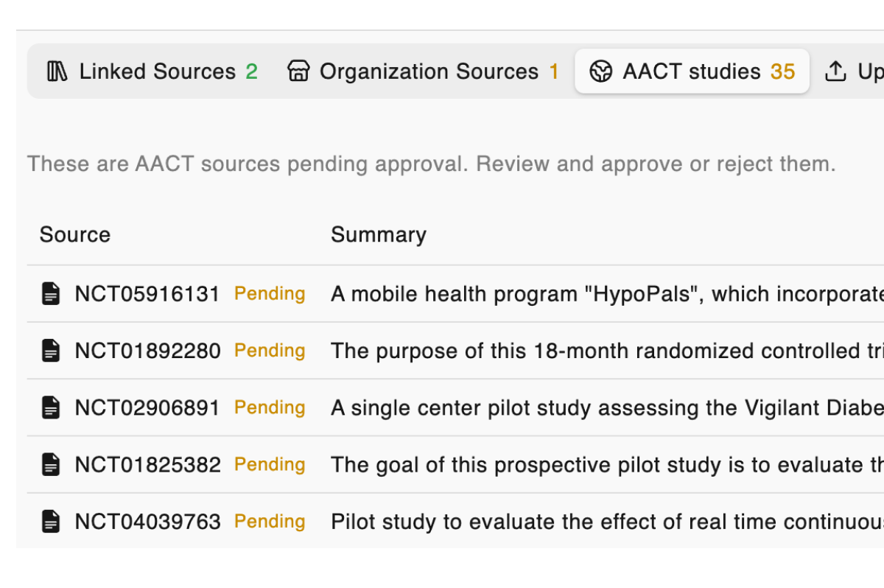884x588 pixels.
Task: Select the AACT studies tab
Action: click(692, 71)
